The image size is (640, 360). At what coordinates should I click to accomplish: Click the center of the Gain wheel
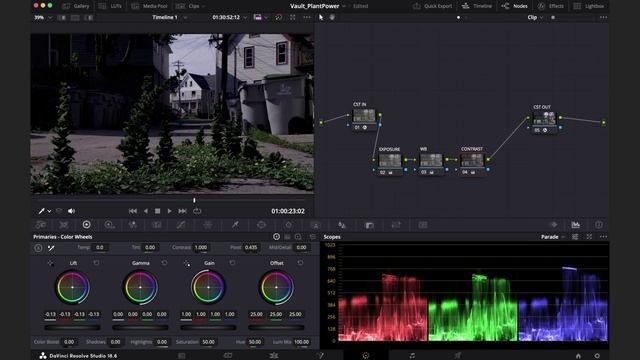tap(208, 287)
